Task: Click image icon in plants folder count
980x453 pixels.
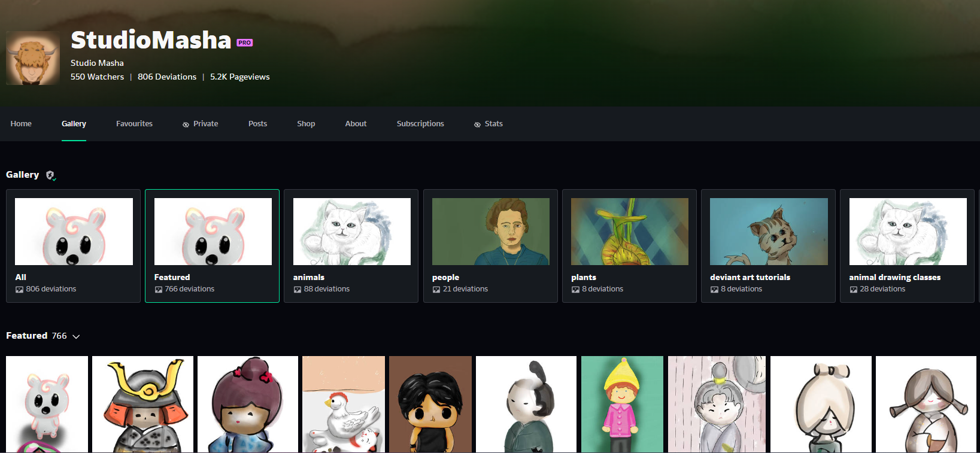Action: tap(575, 290)
